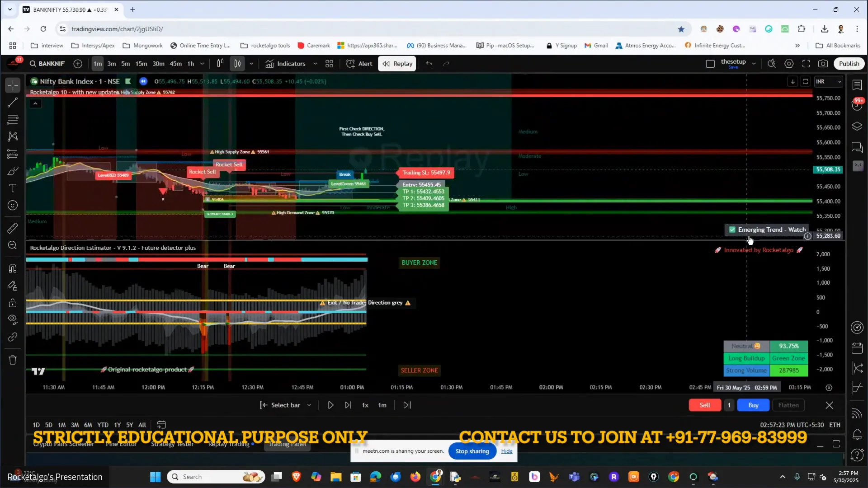Select the crosshair cursor tool
The height and width of the screenshot is (488, 868).
pyautogui.click(x=13, y=85)
